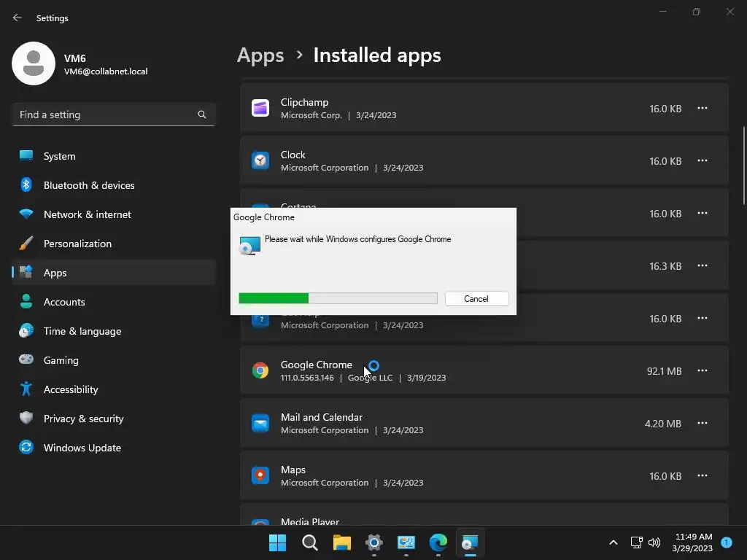
Task: Click the Control Panel taskbar icon
Action: 406,542
